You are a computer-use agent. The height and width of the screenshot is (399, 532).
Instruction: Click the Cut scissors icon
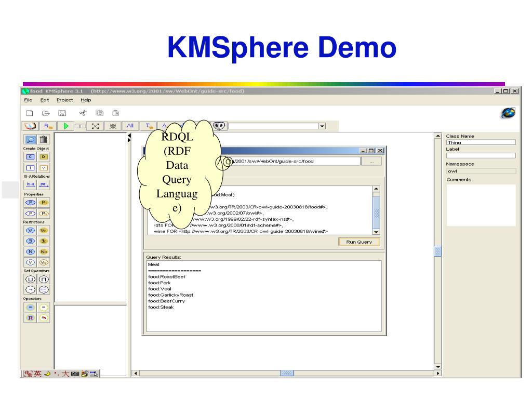click(83, 113)
